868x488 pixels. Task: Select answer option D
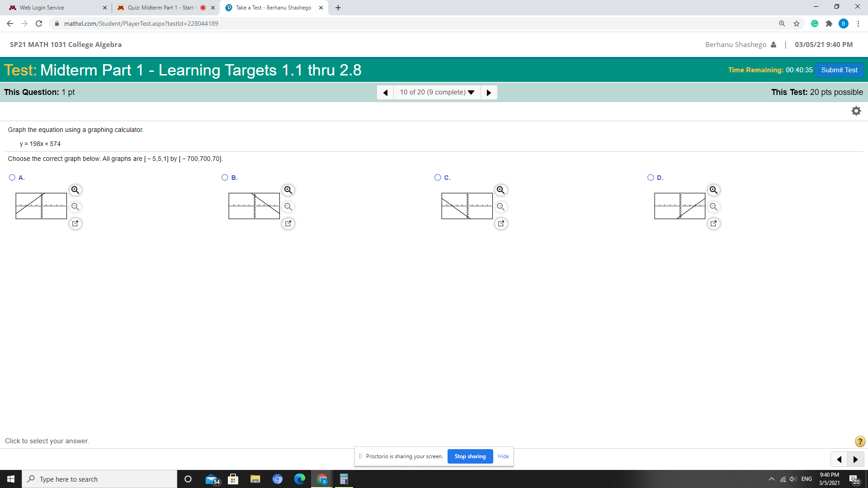click(651, 178)
